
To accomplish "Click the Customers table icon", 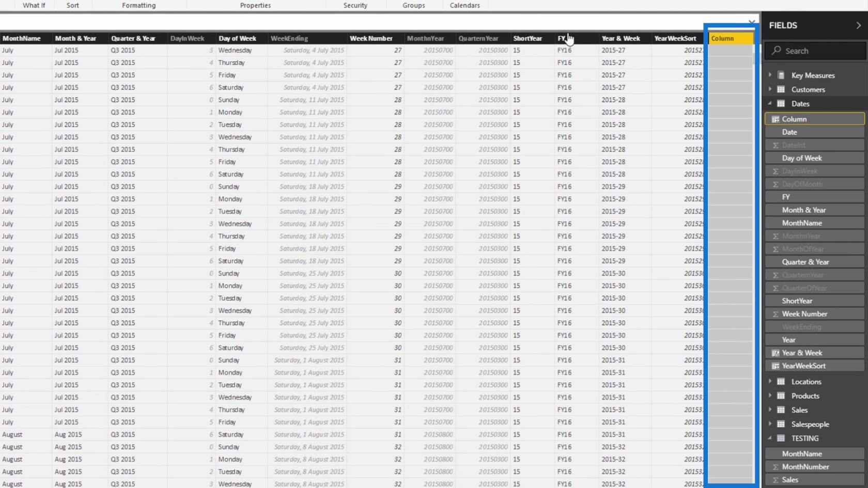I will pos(781,89).
